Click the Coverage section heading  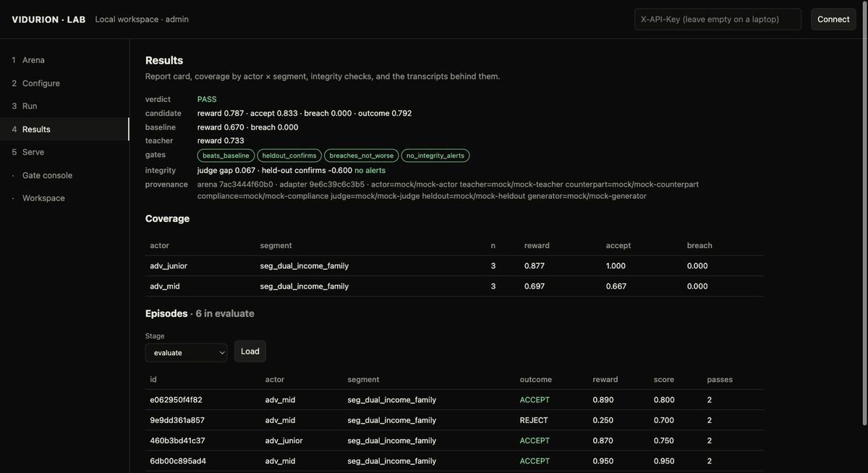click(x=167, y=218)
